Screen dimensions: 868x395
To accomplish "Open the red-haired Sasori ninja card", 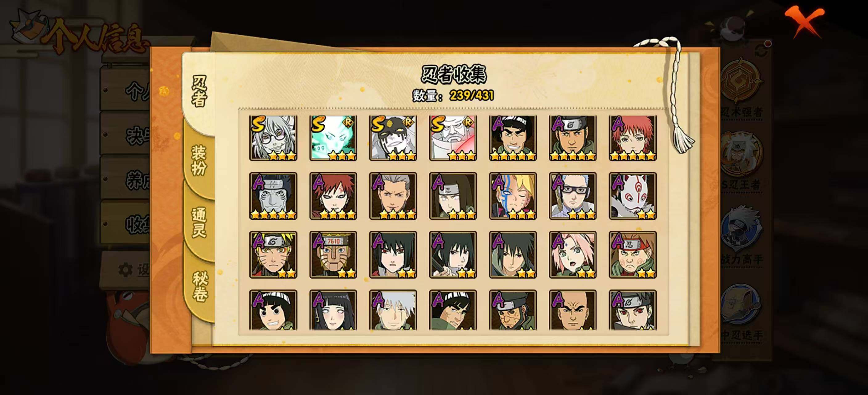I will click(x=633, y=138).
